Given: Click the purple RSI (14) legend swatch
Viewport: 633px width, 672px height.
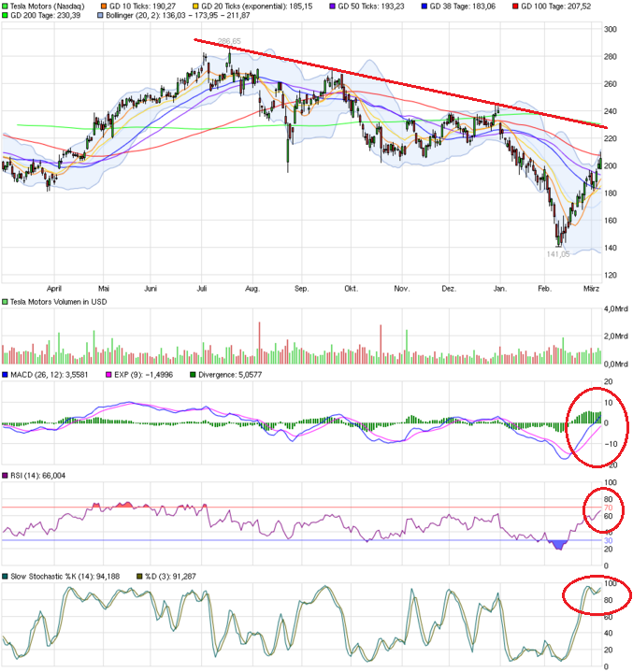Looking at the screenshot, I should tap(6, 476).
